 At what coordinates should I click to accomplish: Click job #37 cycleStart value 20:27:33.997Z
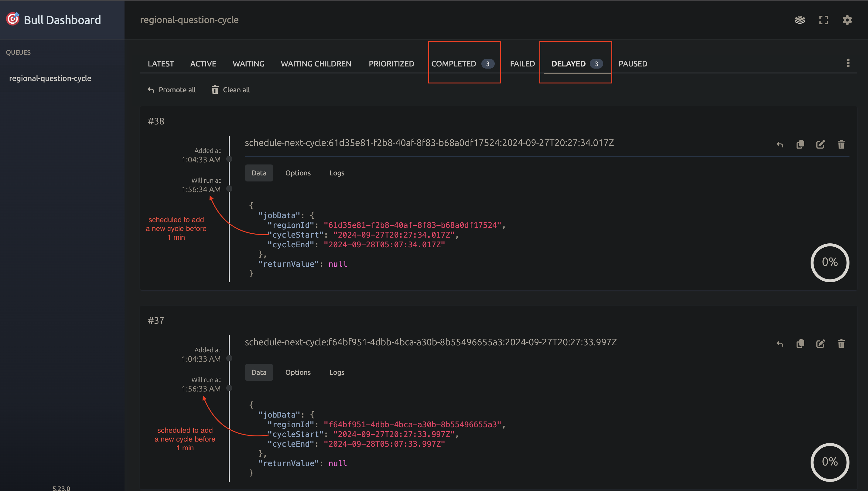394,434
